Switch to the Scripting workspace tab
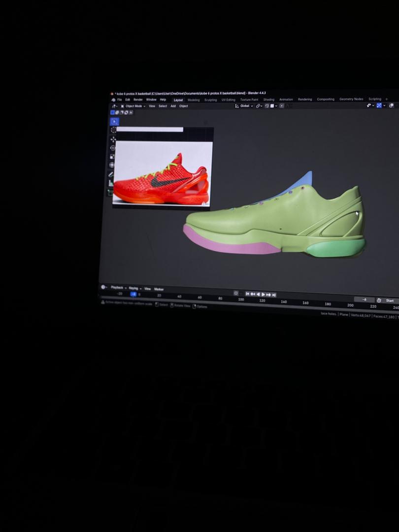This screenshot has width=399, height=532. click(375, 99)
